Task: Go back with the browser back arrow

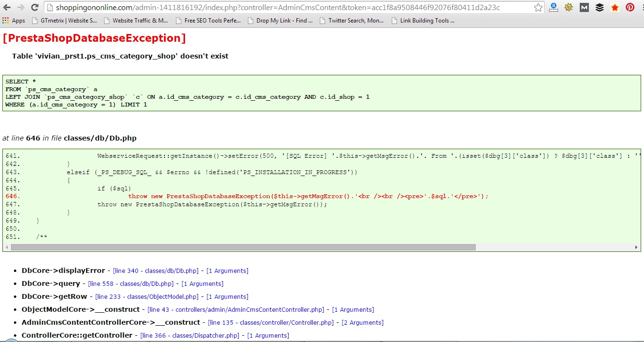Action: 7,8
